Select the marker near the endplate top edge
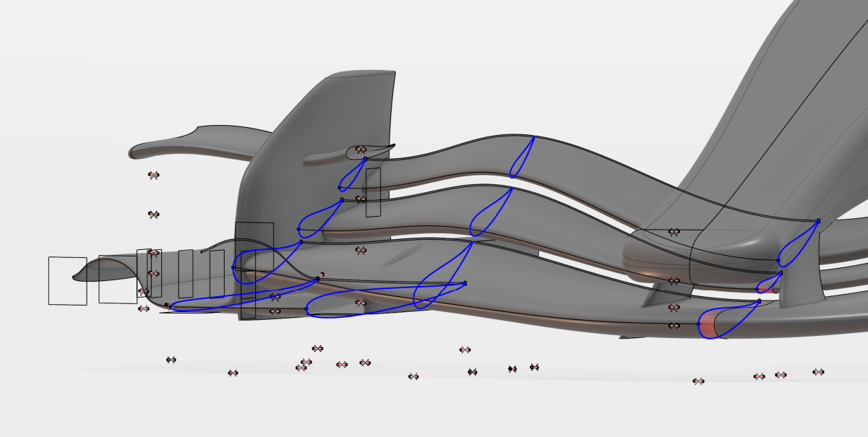This screenshot has width=868, height=437. coord(361,150)
